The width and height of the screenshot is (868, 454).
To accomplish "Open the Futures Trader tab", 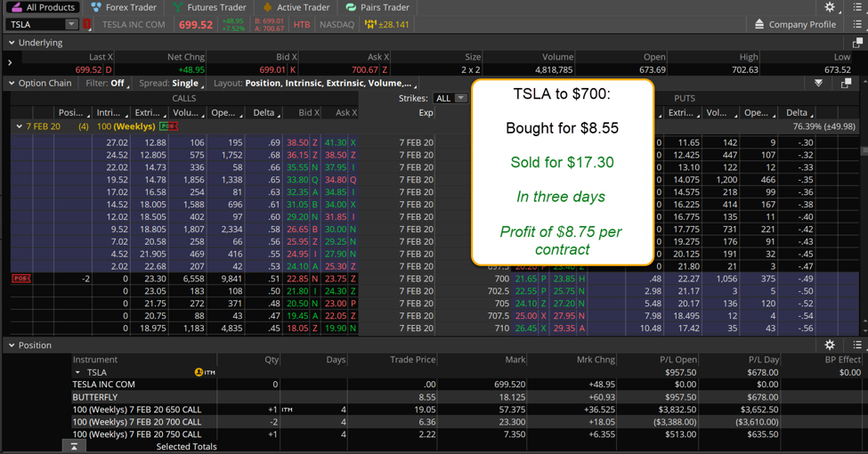I will point(209,7).
